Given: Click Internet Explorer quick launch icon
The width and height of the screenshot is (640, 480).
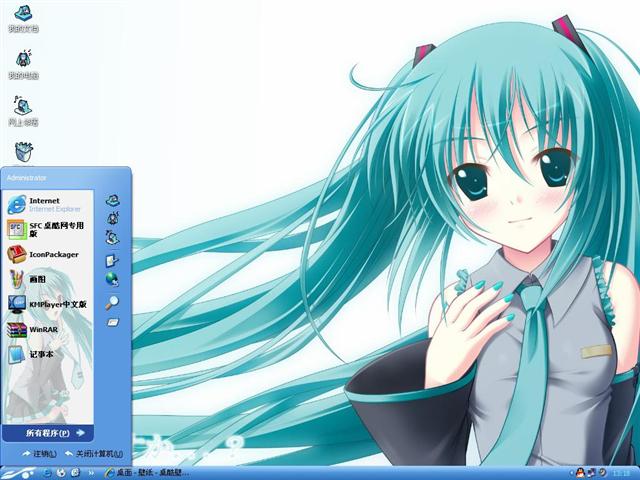Looking at the screenshot, I should coord(47,473).
